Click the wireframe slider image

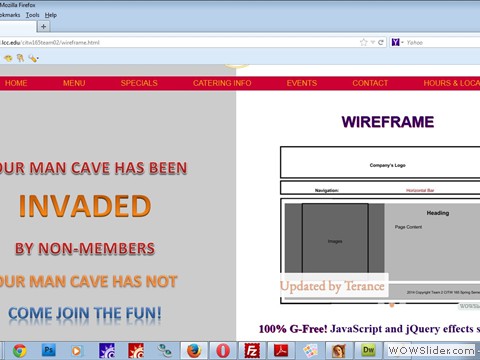click(x=380, y=225)
